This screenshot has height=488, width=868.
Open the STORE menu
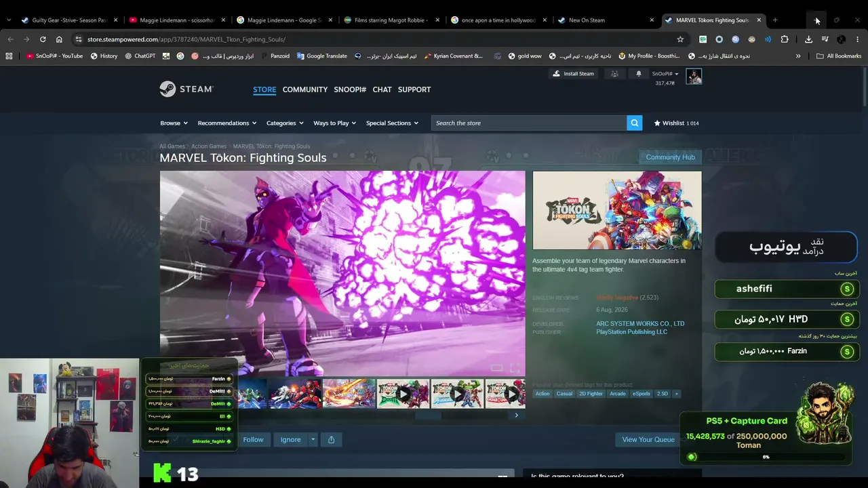click(x=264, y=89)
